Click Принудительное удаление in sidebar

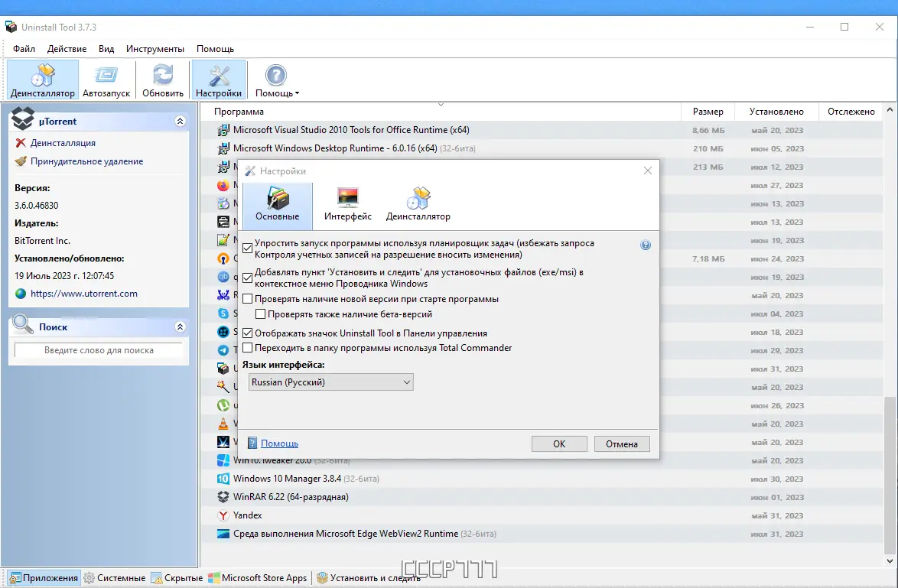pyautogui.click(x=87, y=161)
